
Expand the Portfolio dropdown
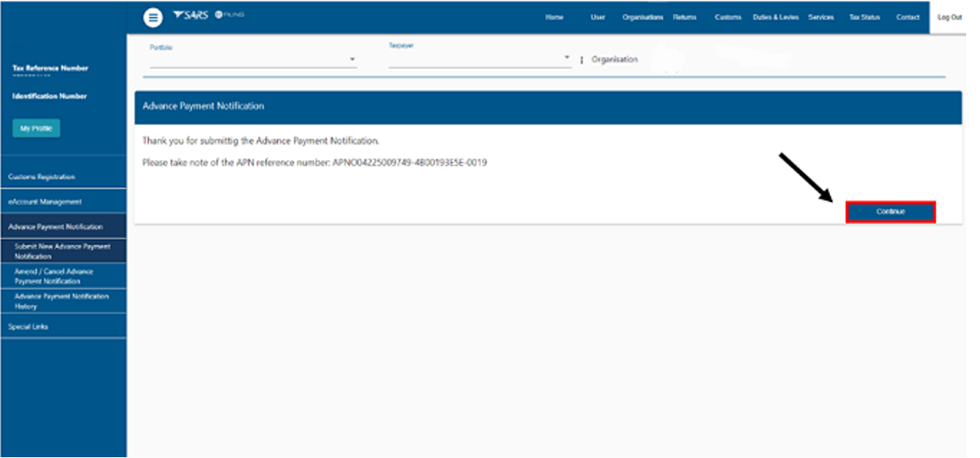352,60
